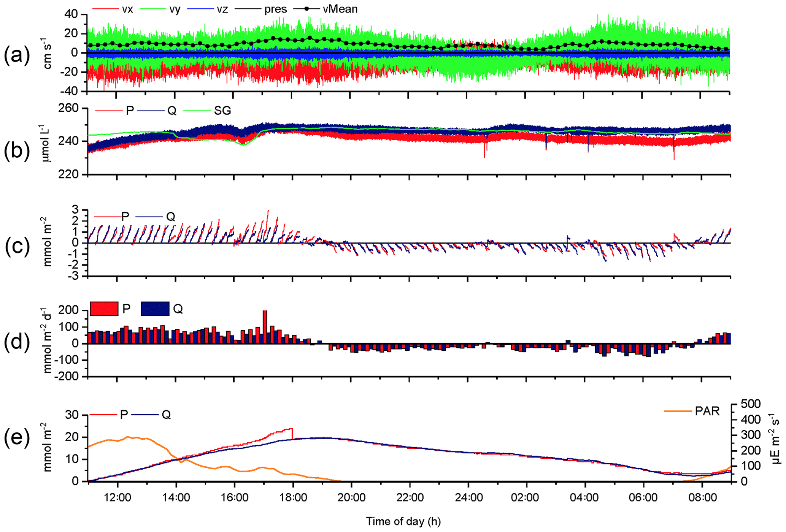Click the 500 tick on the PAR axis

tap(751, 404)
